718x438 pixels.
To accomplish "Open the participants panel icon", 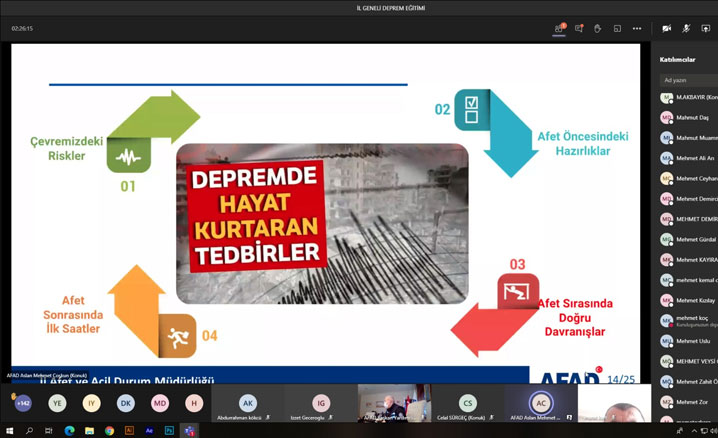I will [559, 28].
